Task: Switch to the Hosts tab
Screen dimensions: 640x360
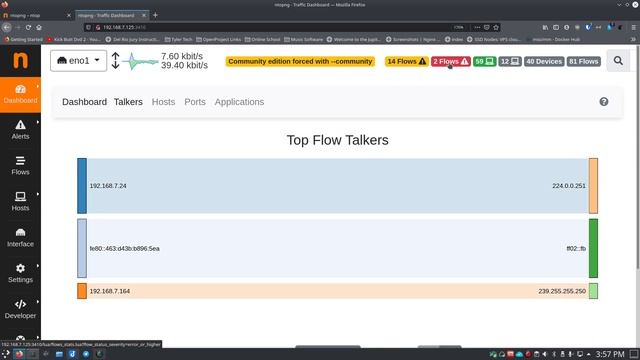Action: click(x=163, y=102)
